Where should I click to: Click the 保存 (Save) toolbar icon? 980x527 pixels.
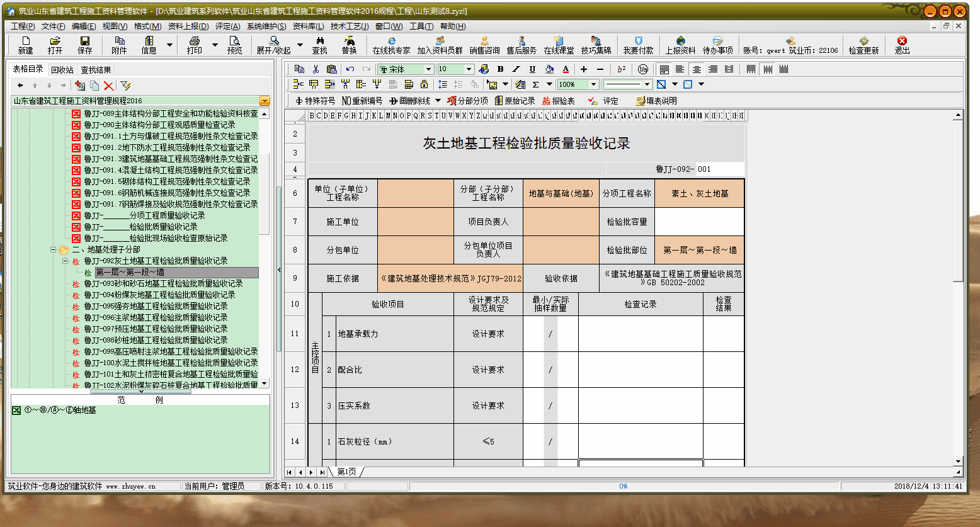84,45
